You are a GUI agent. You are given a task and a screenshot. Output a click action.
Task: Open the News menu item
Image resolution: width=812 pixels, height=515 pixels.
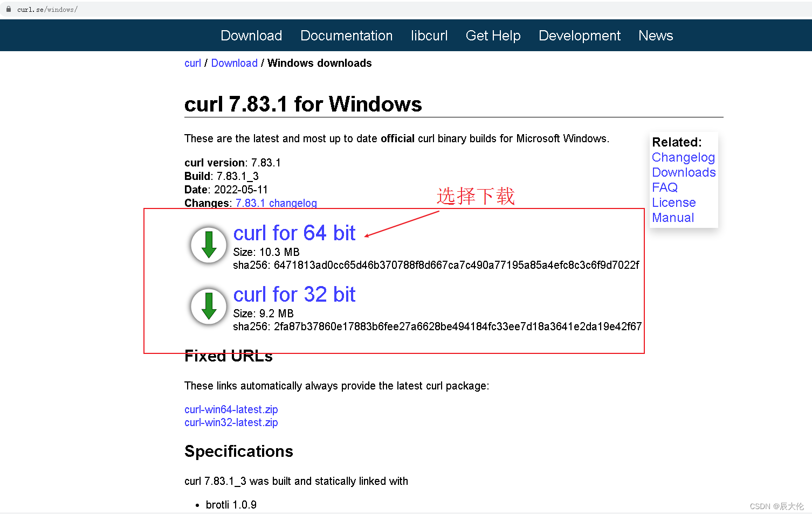pos(656,36)
